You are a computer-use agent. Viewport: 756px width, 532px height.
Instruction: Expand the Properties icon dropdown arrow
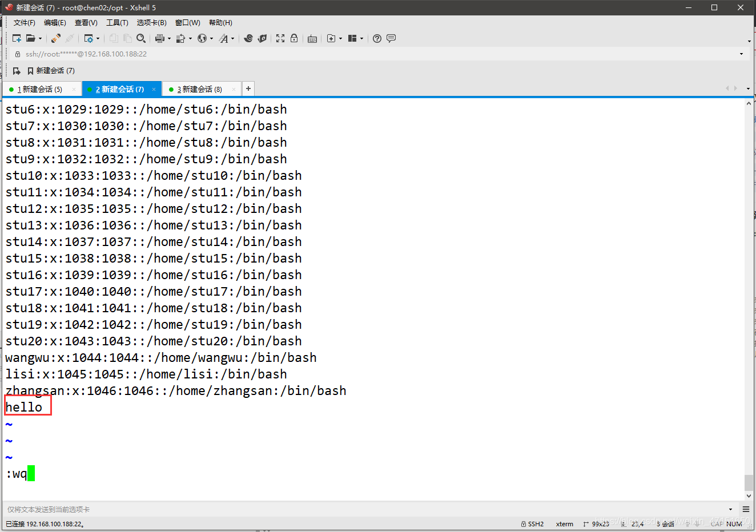(x=98, y=39)
